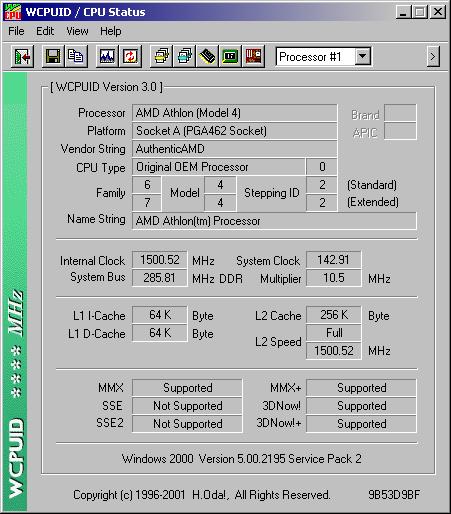Click the System Clock value 142.91

334,260
